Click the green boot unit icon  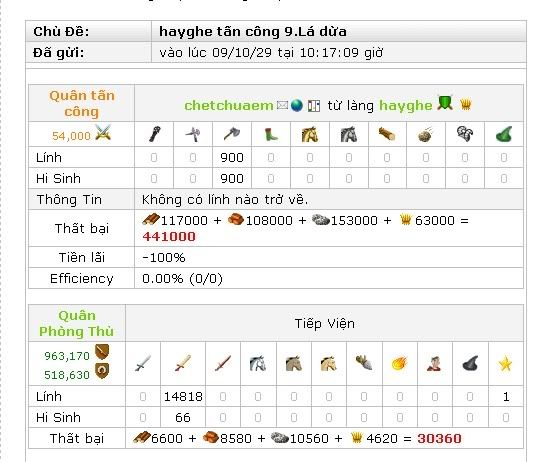[x=271, y=134]
